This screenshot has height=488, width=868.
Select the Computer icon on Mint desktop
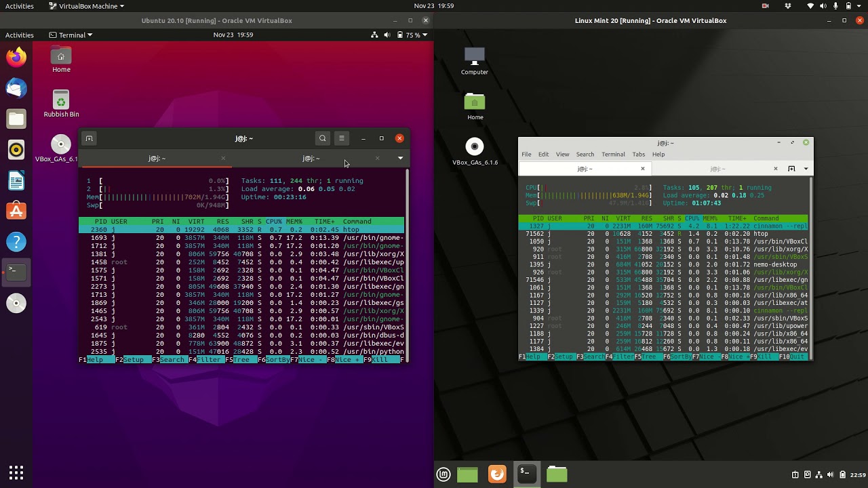(475, 62)
